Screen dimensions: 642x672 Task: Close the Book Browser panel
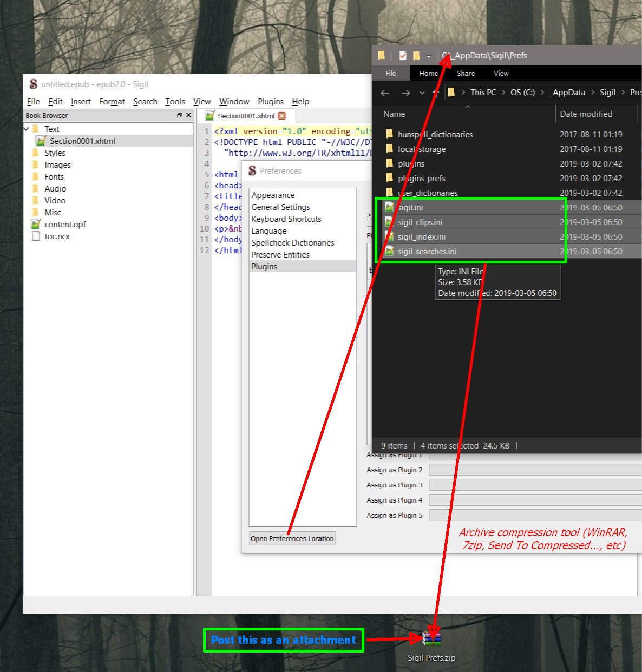pyautogui.click(x=188, y=115)
